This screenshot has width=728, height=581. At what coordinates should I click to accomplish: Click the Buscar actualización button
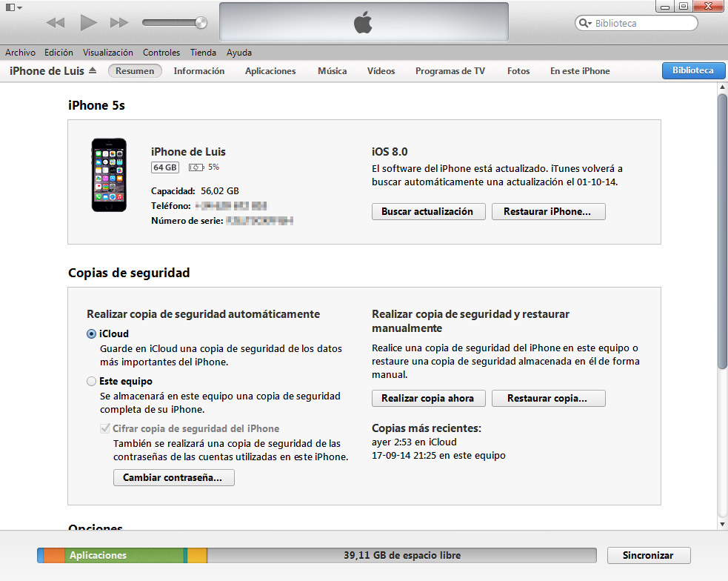(x=428, y=212)
